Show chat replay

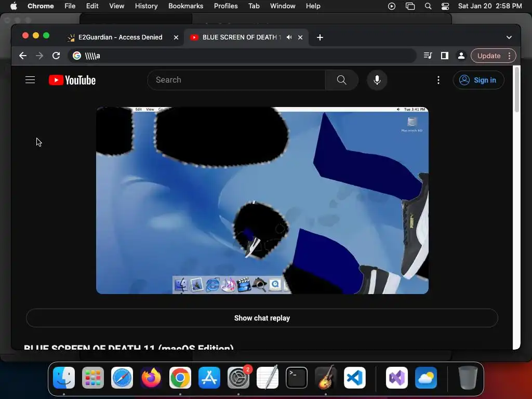262,318
